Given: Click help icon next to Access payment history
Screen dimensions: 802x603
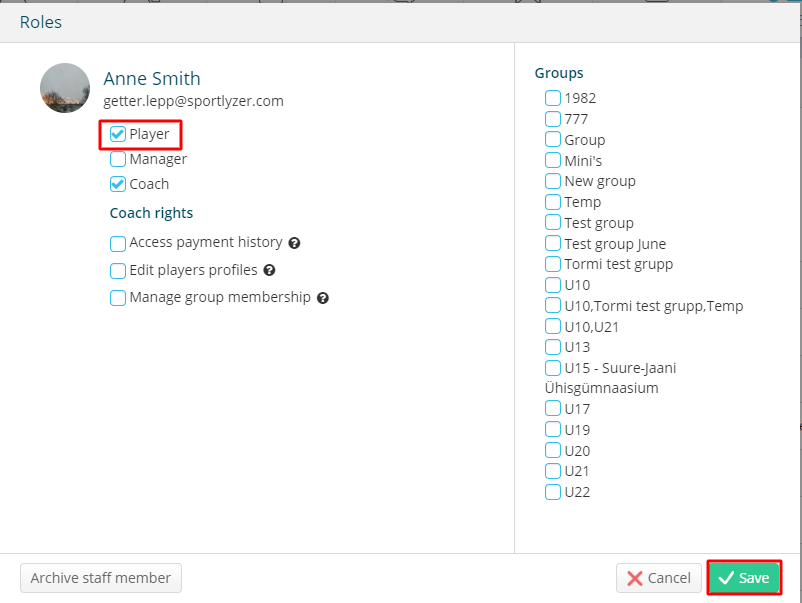Looking at the screenshot, I should 294,243.
